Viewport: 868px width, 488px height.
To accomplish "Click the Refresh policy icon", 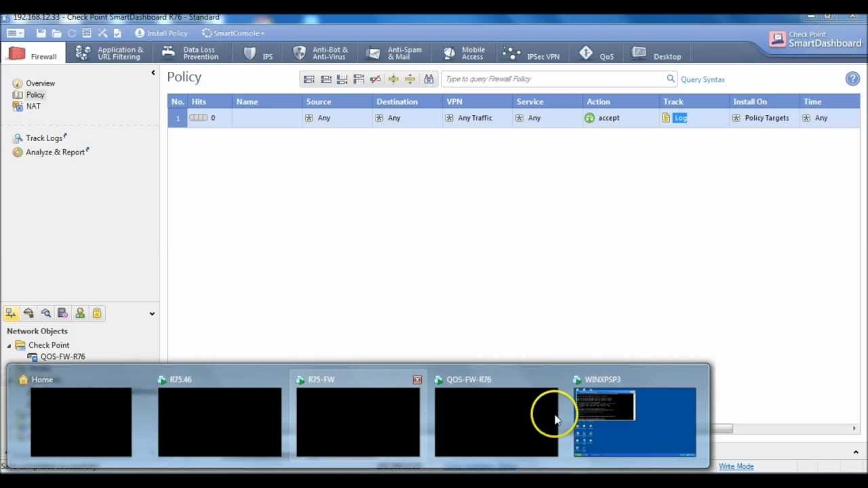I will (x=72, y=33).
